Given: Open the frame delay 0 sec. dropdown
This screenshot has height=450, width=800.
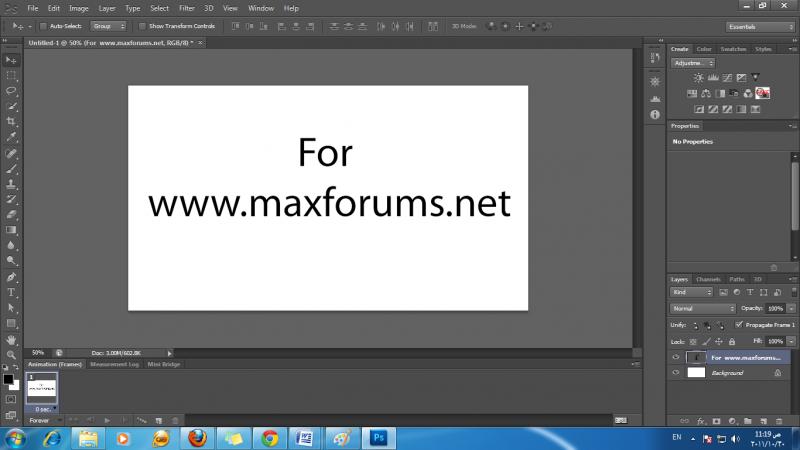Looking at the screenshot, I should [x=44, y=409].
